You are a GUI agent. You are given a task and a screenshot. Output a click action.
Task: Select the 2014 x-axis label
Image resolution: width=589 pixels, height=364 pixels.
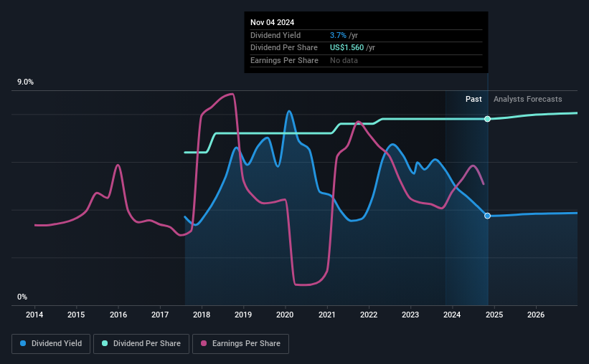click(x=34, y=315)
